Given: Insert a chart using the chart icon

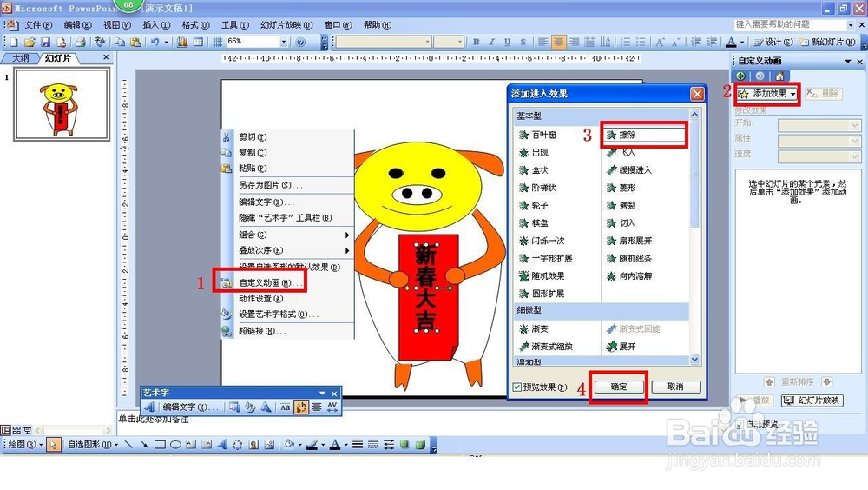Looking at the screenshot, I should click(x=182, y=42).
